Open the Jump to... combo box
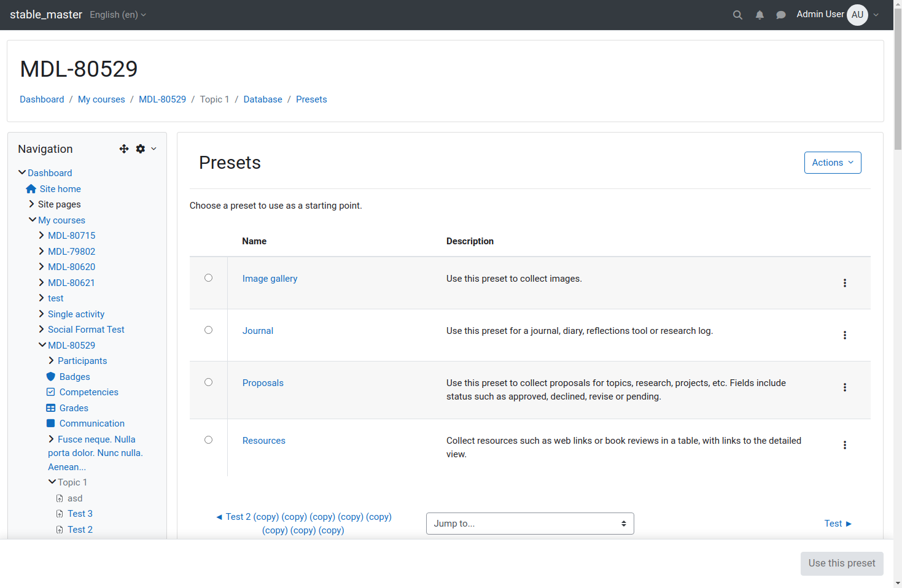 pos(530,524)
